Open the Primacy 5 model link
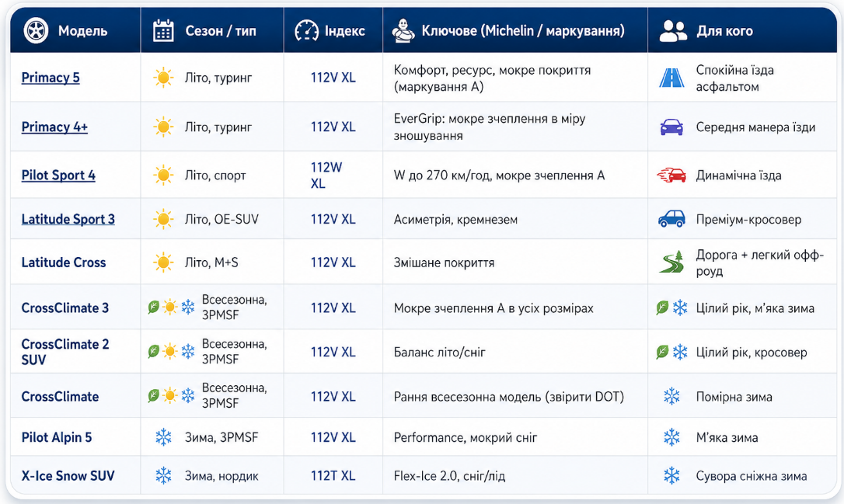The image size is (844, 504). point(51,78)
